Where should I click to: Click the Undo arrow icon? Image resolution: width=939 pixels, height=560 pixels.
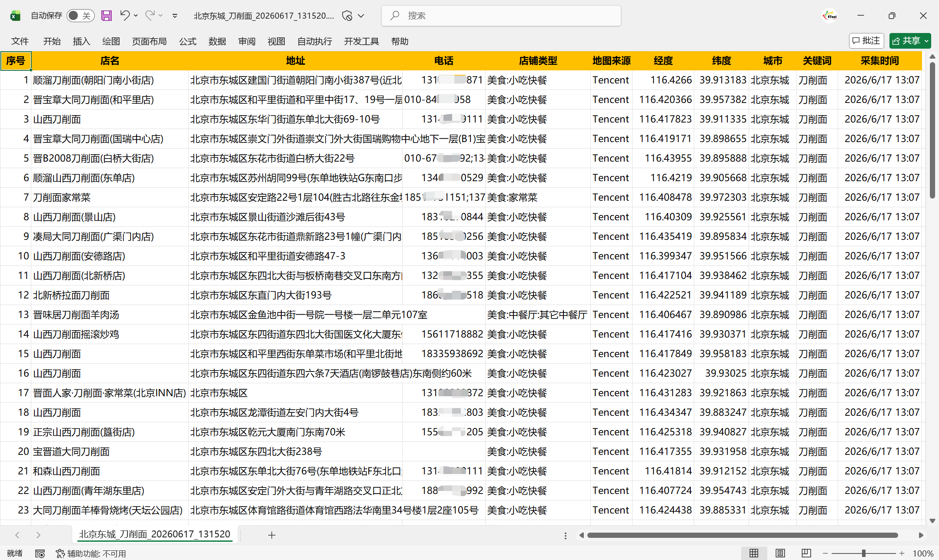pyautogui.click(x=125, y=16)
